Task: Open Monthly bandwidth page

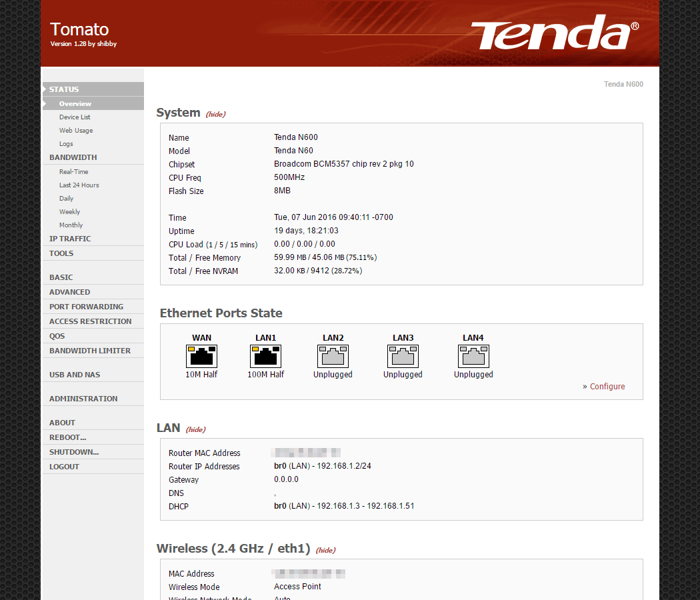Action: (x=71, y=225)
